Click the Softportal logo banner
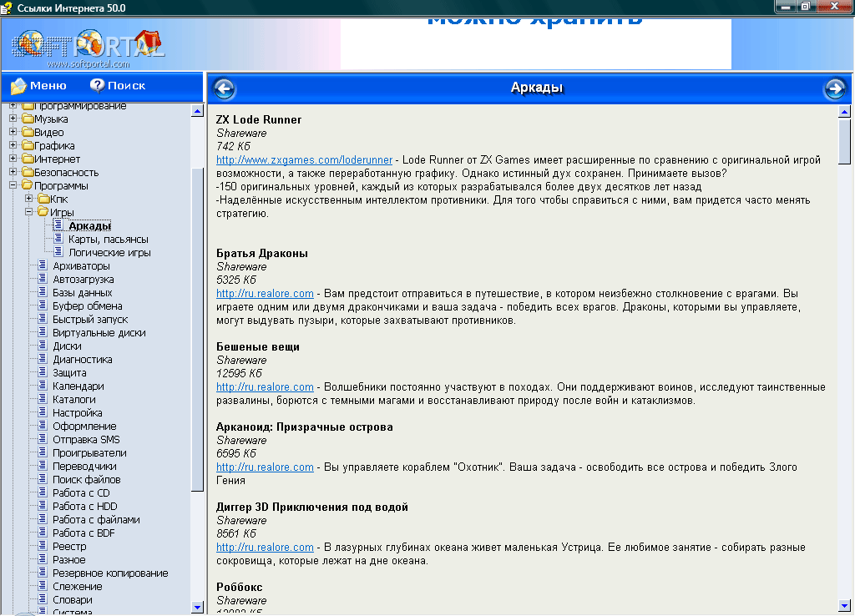Image resolution: width=855 pixels, height=616 pixels. 88,48
